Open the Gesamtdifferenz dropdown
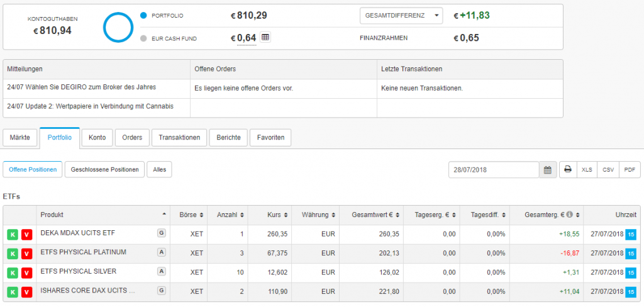The image size is (644, 307). (x=401, y=16)
